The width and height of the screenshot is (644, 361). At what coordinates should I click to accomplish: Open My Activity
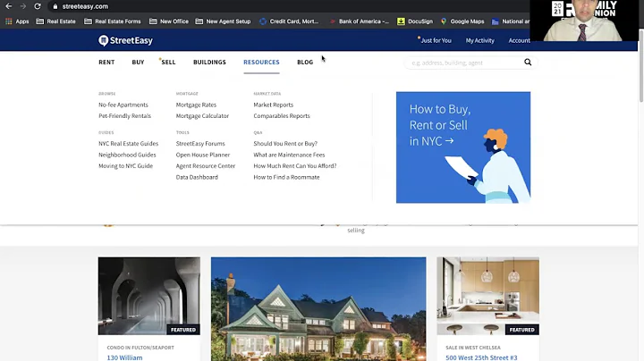479,40
